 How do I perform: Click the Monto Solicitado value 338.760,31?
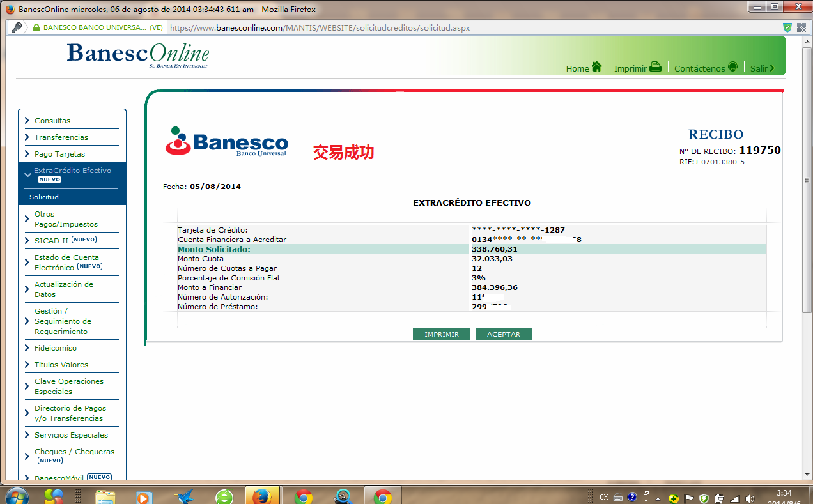pyautogui.click(x=495, y=249)
